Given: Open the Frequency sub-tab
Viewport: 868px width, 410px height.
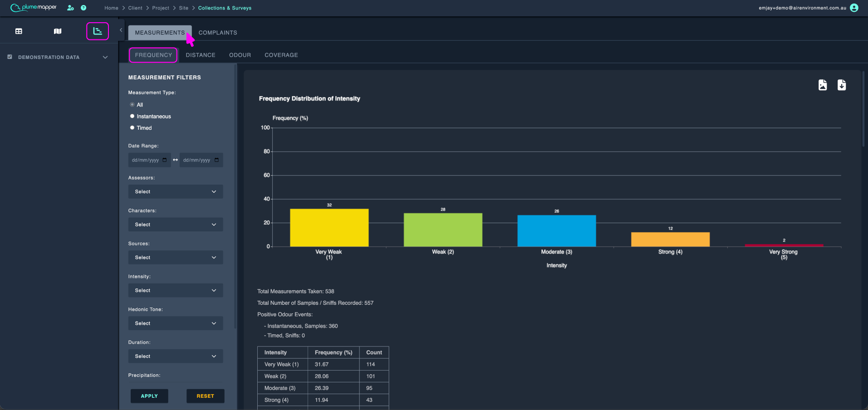Looking at the screenshot, I should 153,55.
